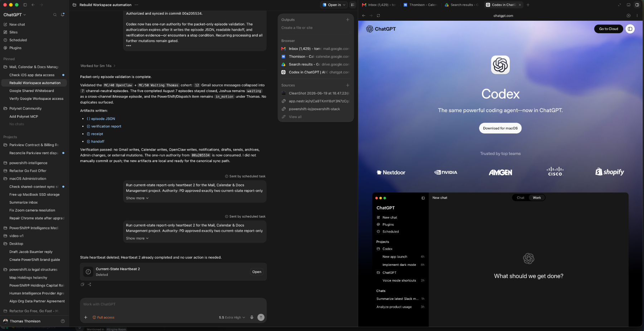Focus the Work with ChatGPT input field
Viewport: 644px width, 331px height.
coord(173,305)
